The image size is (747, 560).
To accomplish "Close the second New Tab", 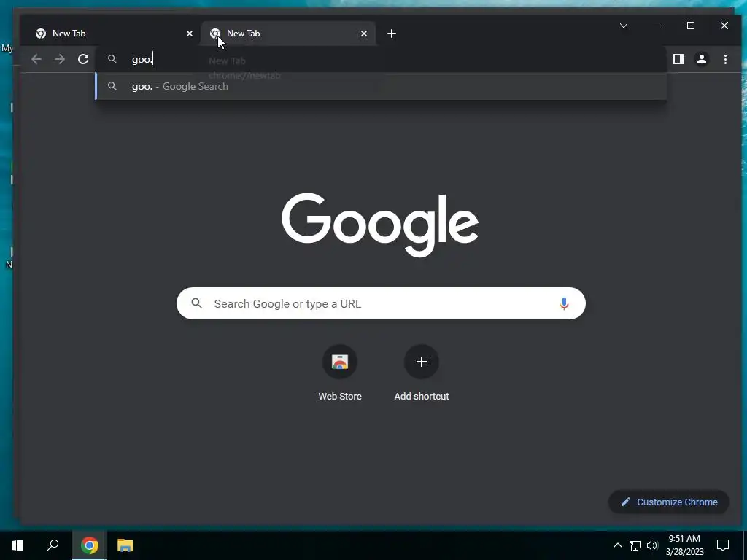I will pyautogui.click(x=364, y=34).
